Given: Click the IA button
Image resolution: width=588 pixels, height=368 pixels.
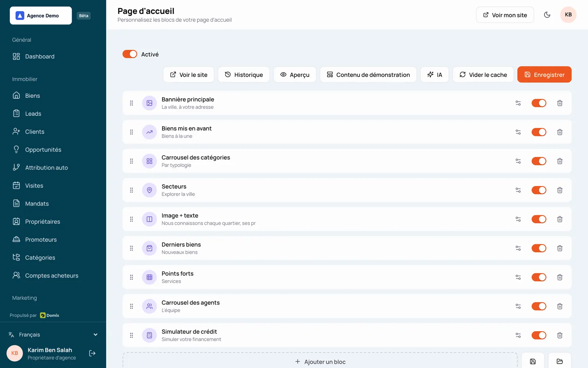Looking at the screenshot, I should (435, 75).
